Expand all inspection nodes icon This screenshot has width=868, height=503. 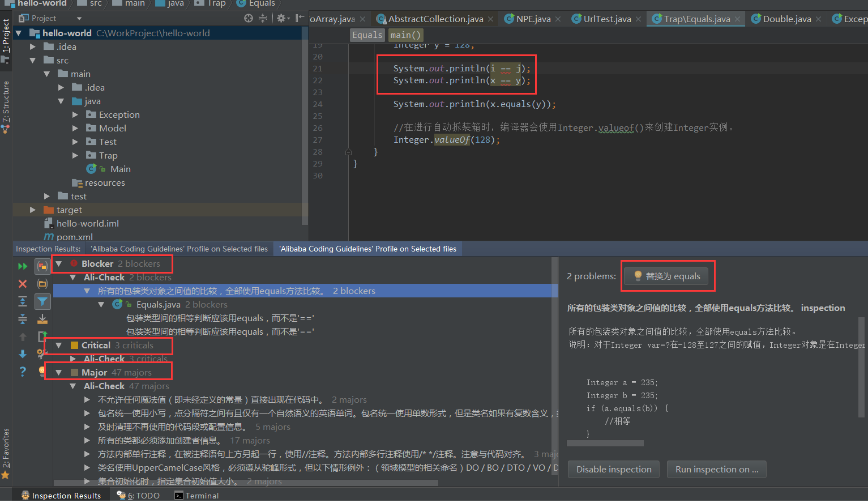click(23, 301)
